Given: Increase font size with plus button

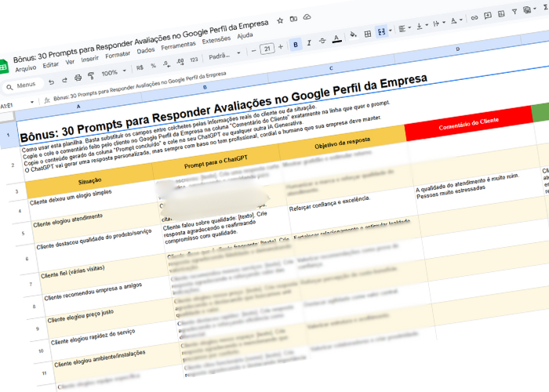Looking at the screenshot, I should (x=281, y=46).
